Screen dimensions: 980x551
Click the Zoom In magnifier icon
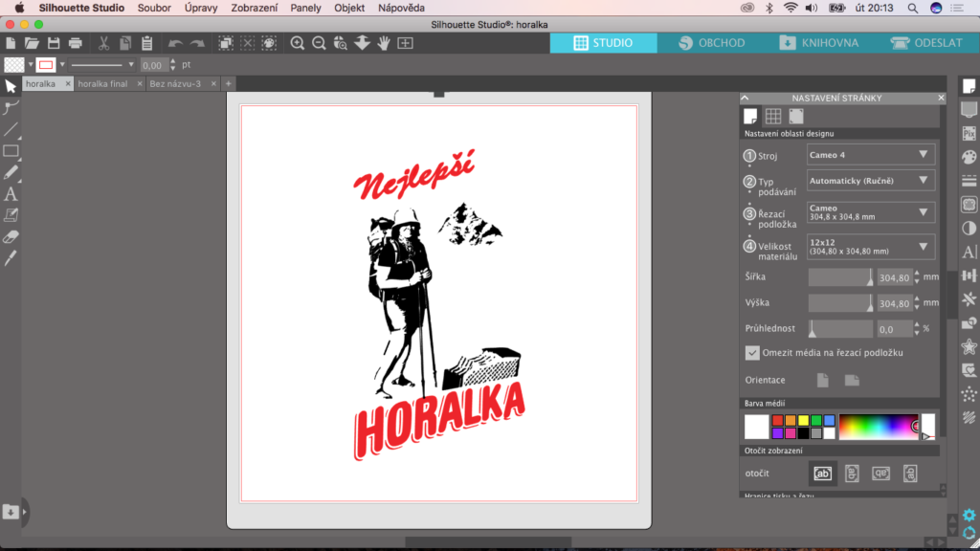(x=298, y=43)
